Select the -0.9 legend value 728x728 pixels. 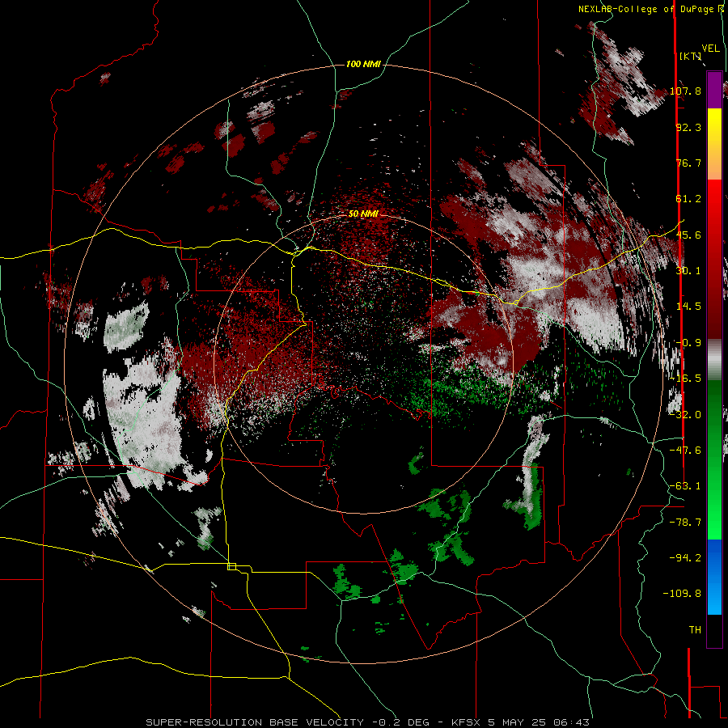[688, 343]
